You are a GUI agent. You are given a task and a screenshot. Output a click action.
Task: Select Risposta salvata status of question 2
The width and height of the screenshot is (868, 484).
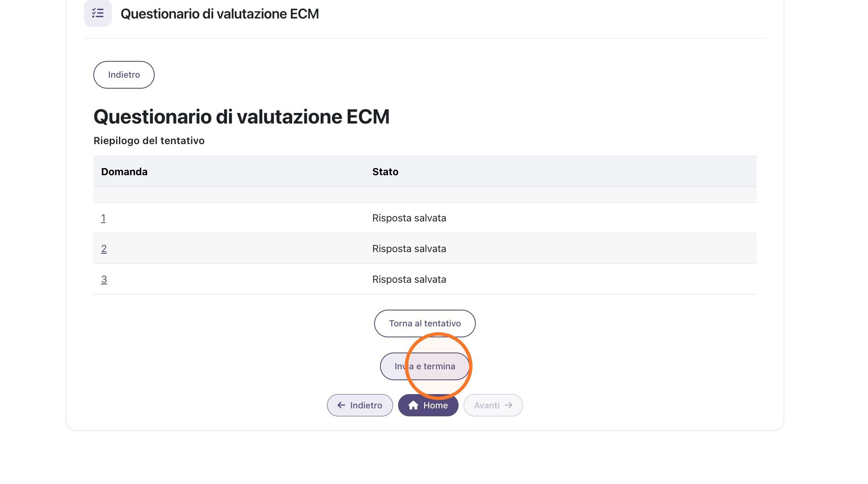(409, 249)
